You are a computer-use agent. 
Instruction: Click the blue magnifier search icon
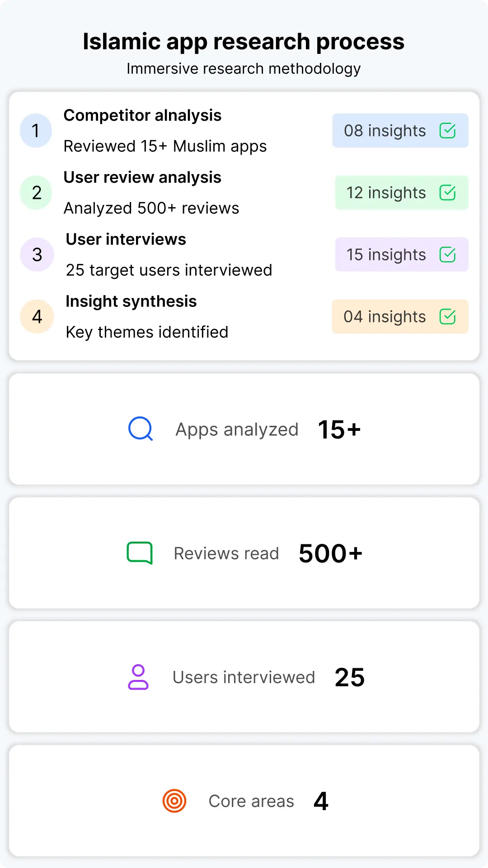click(141, 429)
